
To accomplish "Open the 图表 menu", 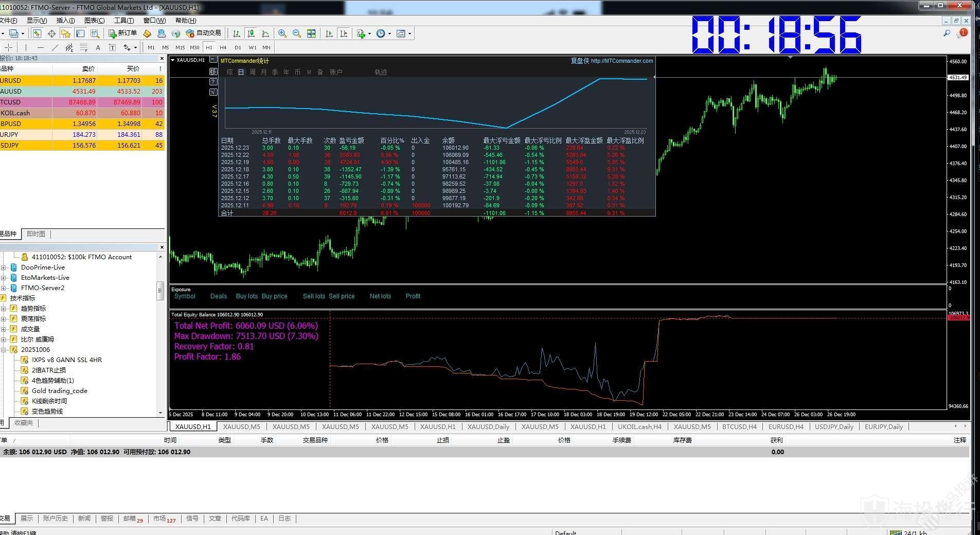I will (x=94, y=21).
